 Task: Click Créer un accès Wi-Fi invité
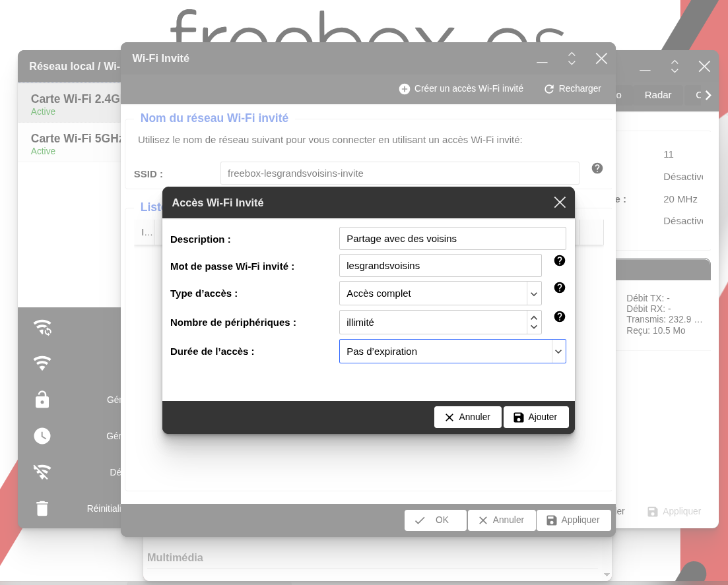[461, 88]
